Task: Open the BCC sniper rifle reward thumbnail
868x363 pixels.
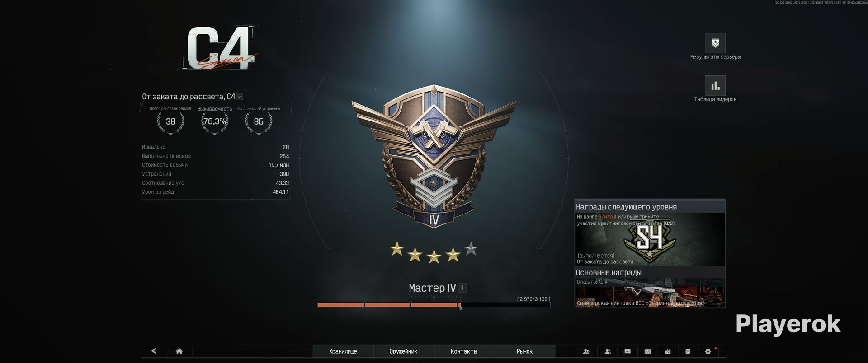Action: pyautogui.click(x=650, y=293)
